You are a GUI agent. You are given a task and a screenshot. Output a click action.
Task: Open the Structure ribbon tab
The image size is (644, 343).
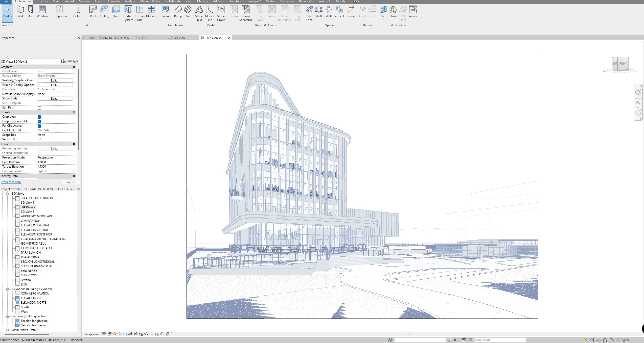[42, 2]
